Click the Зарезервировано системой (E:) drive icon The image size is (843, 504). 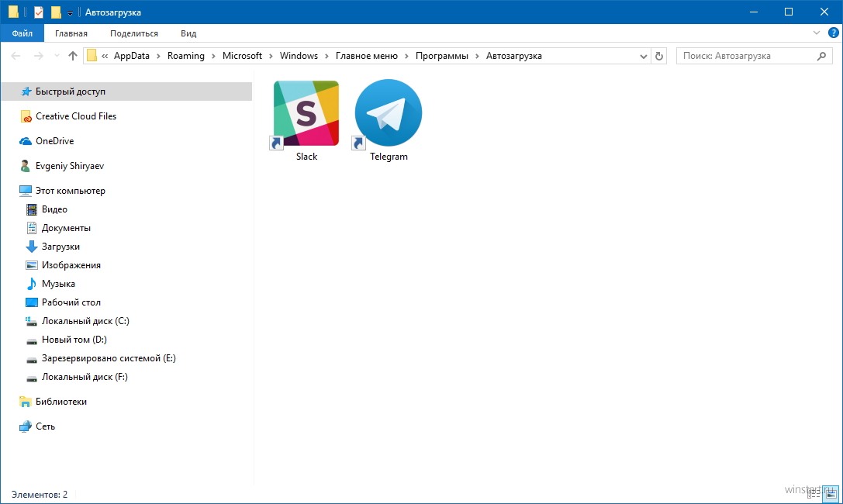(x=32, y=360)
